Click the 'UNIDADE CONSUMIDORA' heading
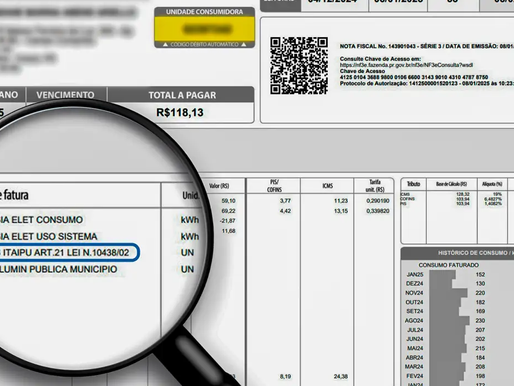The image size is (514, 386). [x=205, y=12]
